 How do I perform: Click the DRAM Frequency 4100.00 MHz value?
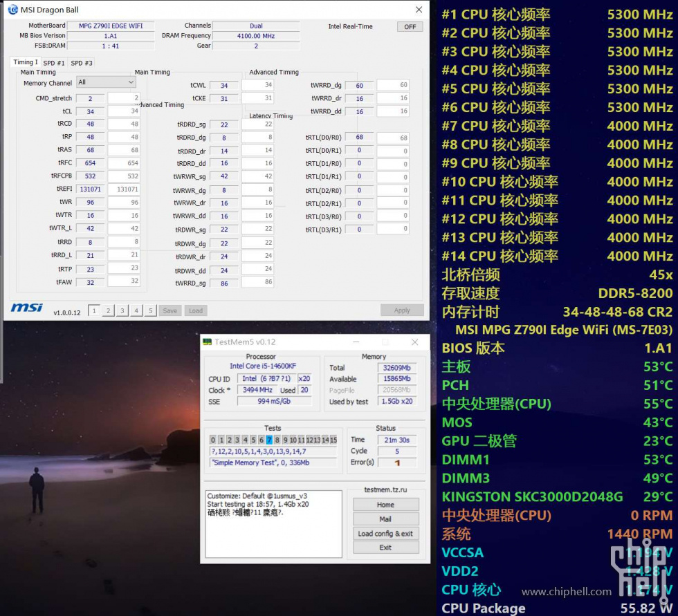click(x=256, y=36)
